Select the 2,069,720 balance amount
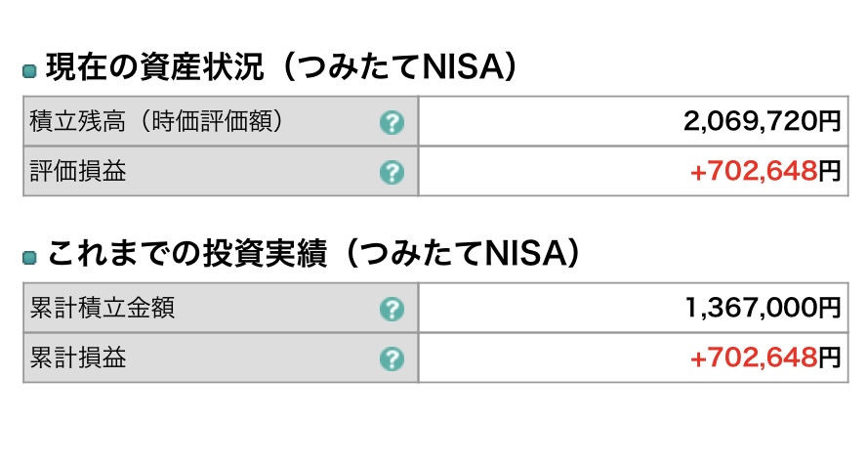 (x=751, y=121)
